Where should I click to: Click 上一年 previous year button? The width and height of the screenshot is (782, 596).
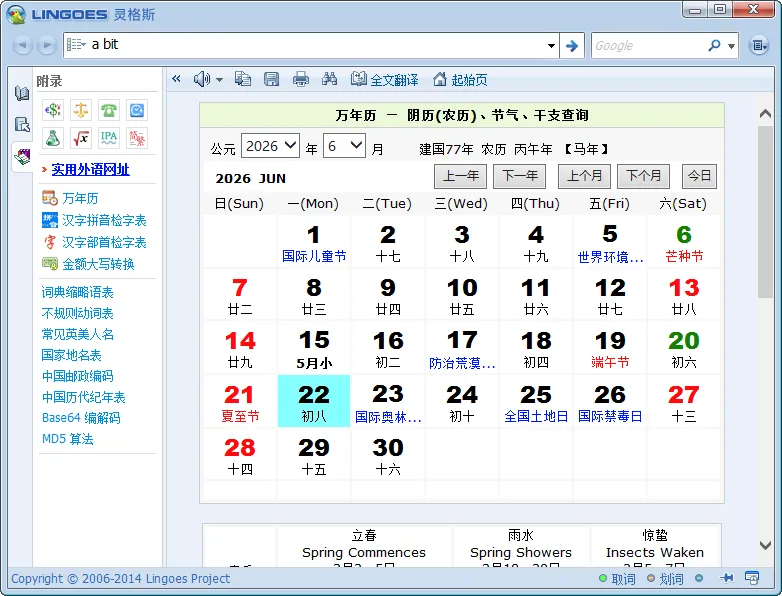click(461, 176)
